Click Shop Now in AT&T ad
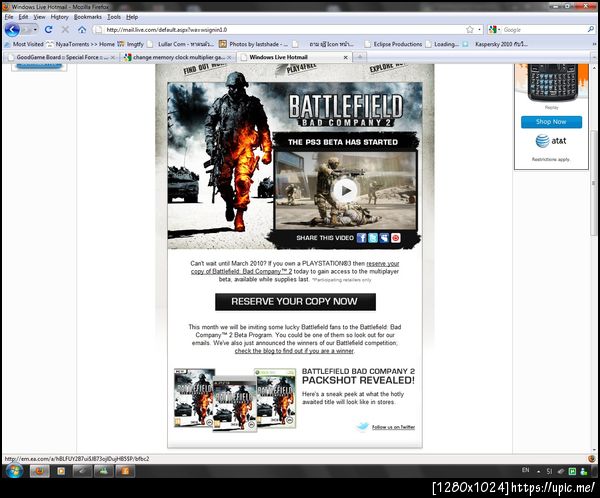The image size is (600, 498). tap(551, 122)
